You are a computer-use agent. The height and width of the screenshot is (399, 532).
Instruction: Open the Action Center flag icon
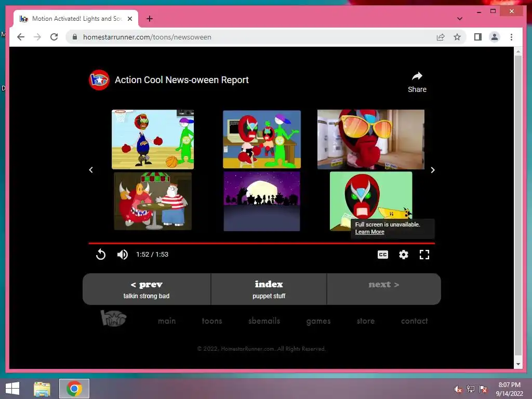coord(483,389)
